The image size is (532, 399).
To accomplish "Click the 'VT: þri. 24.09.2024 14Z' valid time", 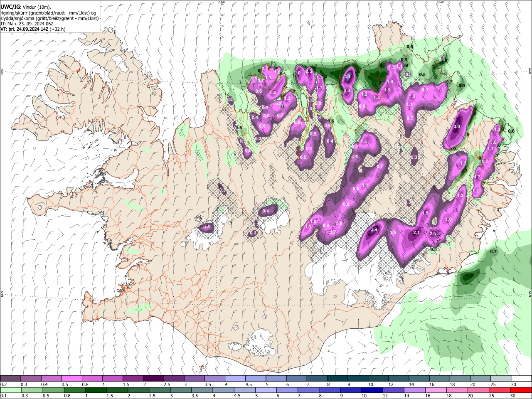I will (x=24, y=29).
